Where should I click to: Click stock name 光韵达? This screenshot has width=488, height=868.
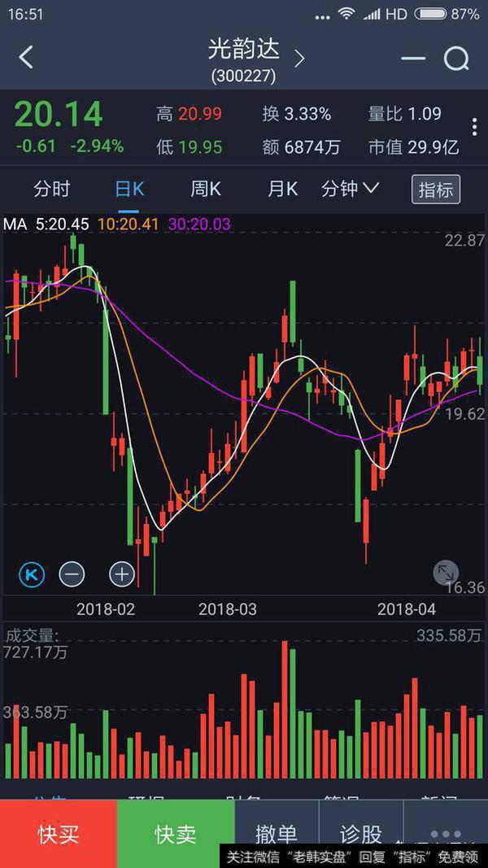pos(244,50)
